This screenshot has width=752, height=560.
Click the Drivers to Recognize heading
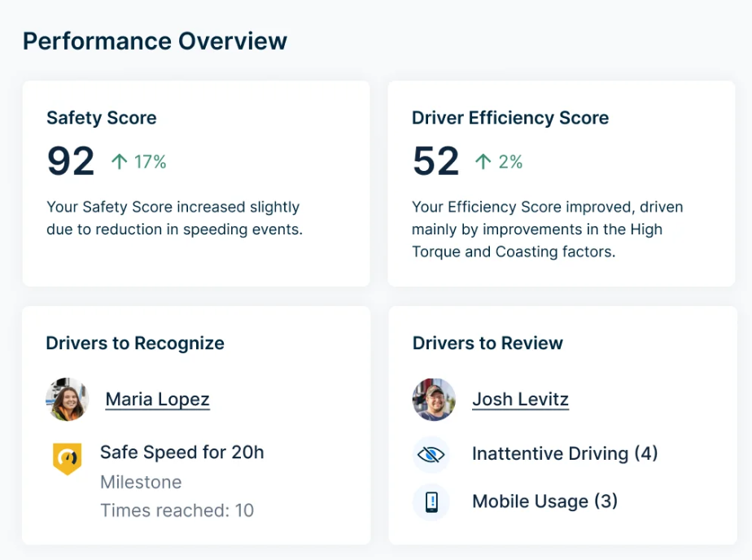point(135,343)
